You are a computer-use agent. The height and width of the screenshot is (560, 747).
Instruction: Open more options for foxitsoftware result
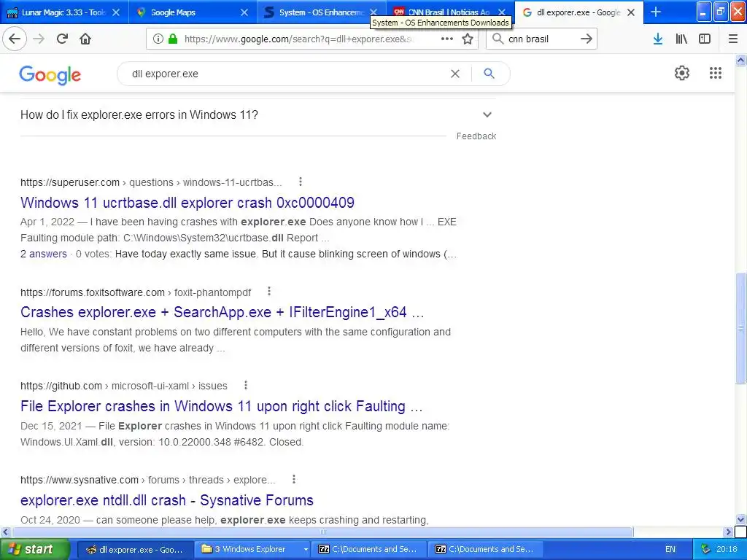[269, 291]
